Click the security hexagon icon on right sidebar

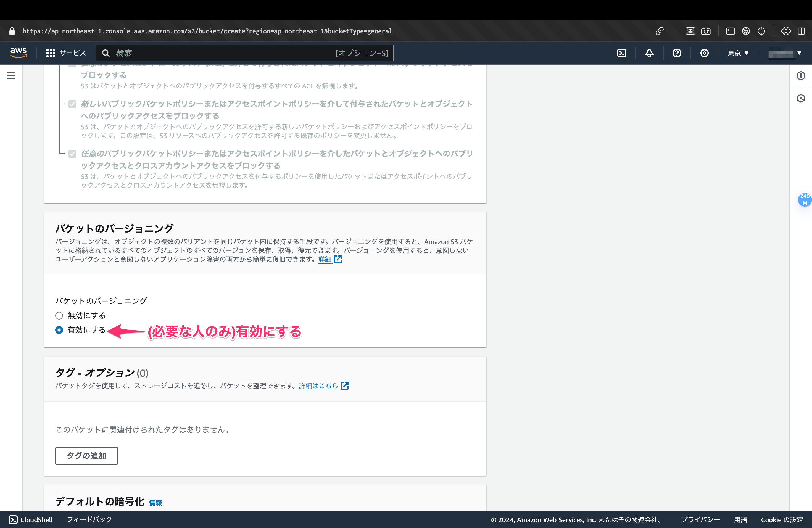click(x=801, y=99)
